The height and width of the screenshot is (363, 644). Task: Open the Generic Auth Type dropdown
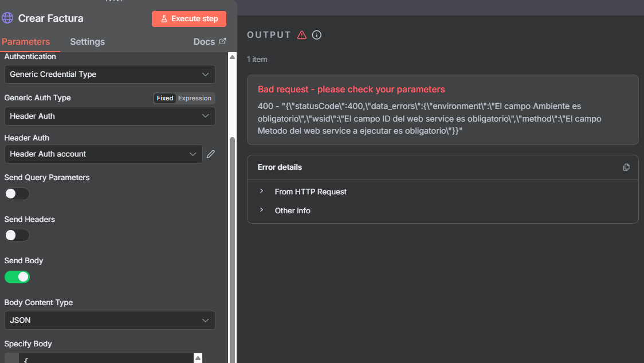coord(109,116)
